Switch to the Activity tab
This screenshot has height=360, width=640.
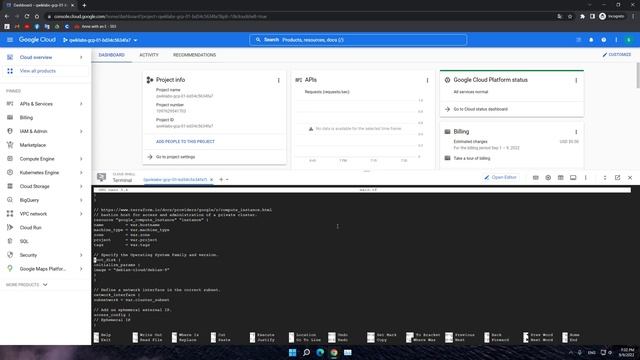(149, 55)
